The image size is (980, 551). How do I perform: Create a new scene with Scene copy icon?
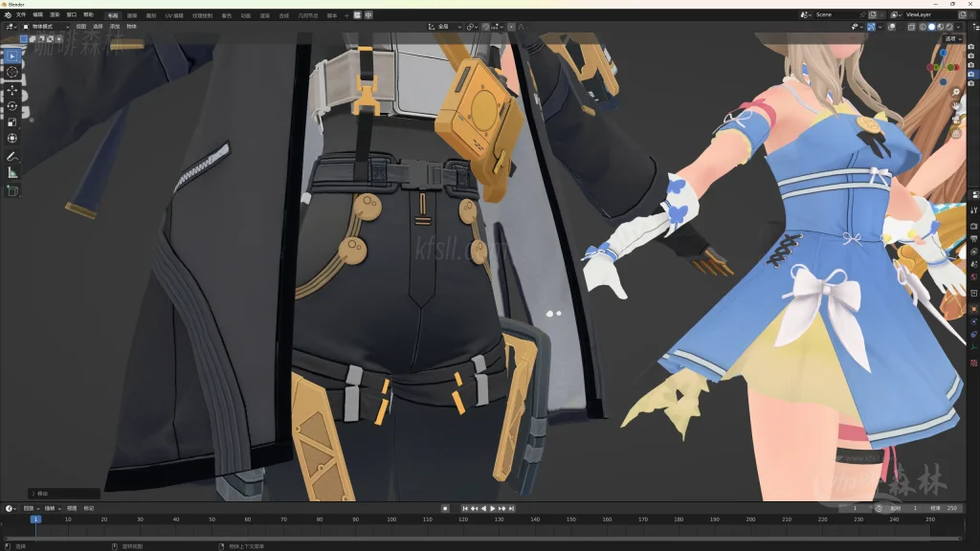click(x=873, y=14)
